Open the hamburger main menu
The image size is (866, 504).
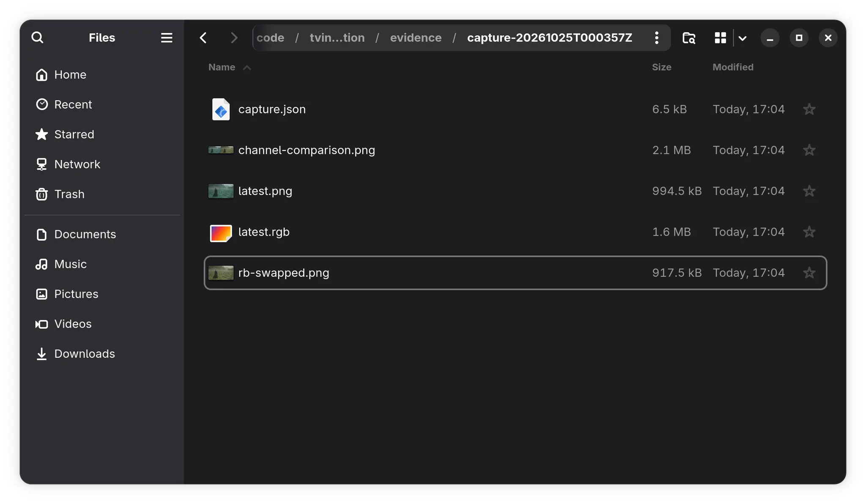pos(167,38)
